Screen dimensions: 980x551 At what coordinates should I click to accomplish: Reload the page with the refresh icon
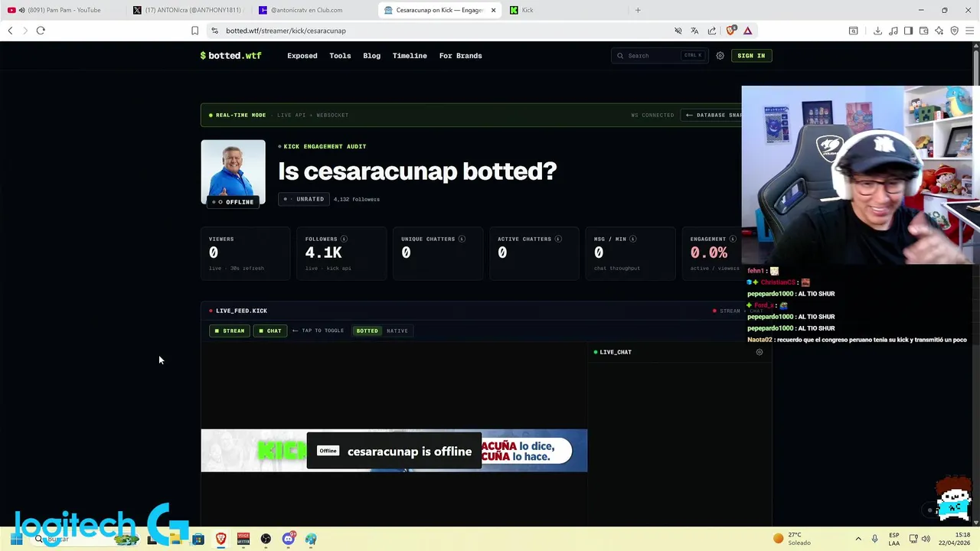point(41,31)
